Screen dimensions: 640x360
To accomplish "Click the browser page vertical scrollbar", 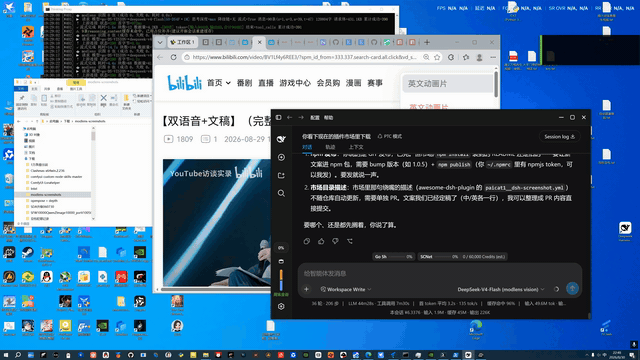I will [496, 85].
